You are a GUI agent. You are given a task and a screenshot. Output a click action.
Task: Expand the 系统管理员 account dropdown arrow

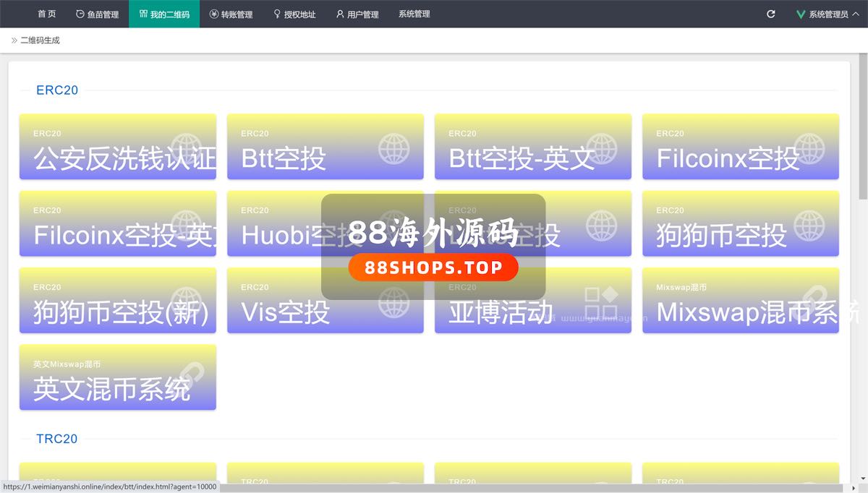tap(854, 14)
